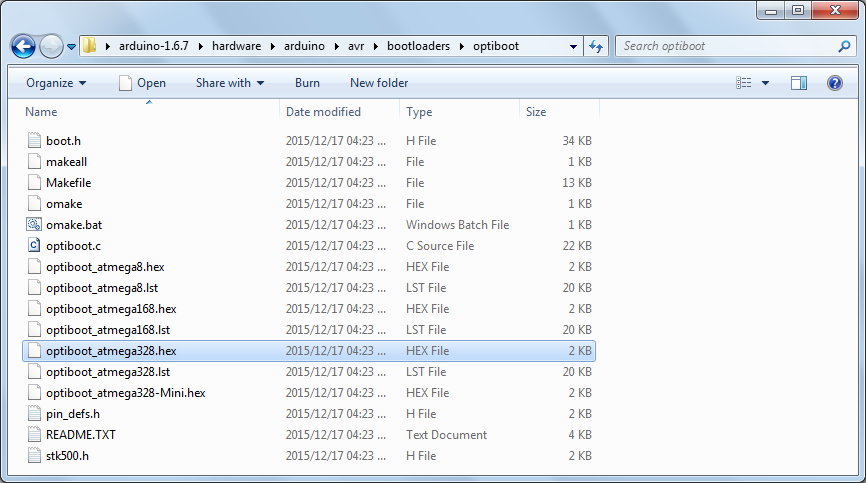Click the New folder button
Screen dimensions: 866x483
pos(379,83)
